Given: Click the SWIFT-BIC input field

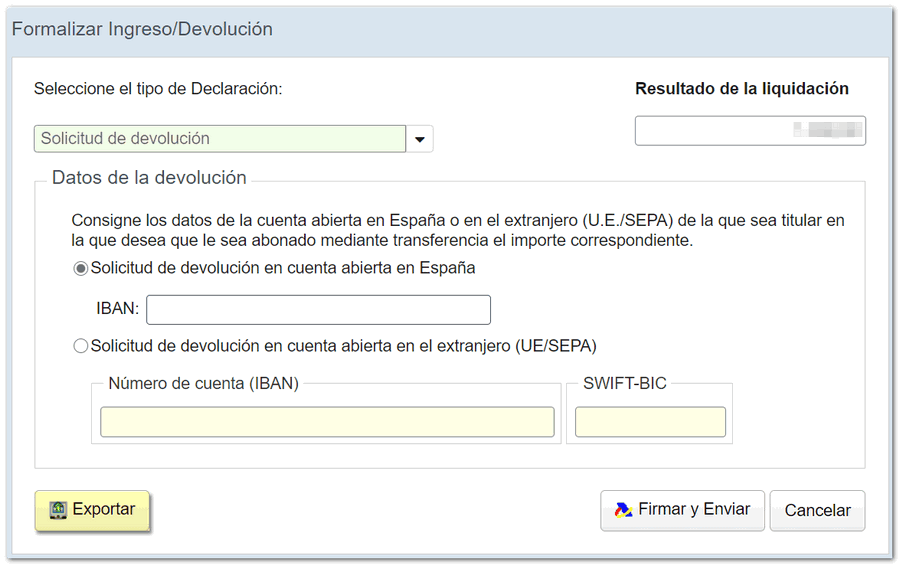Looking at the screenshot, I should pos(650,422).
